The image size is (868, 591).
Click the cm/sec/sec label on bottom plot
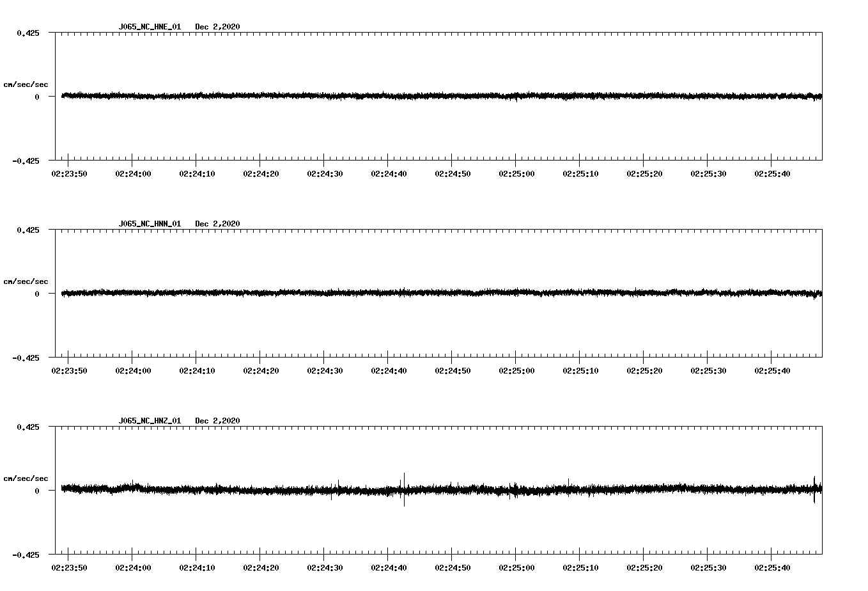(26, 477)
